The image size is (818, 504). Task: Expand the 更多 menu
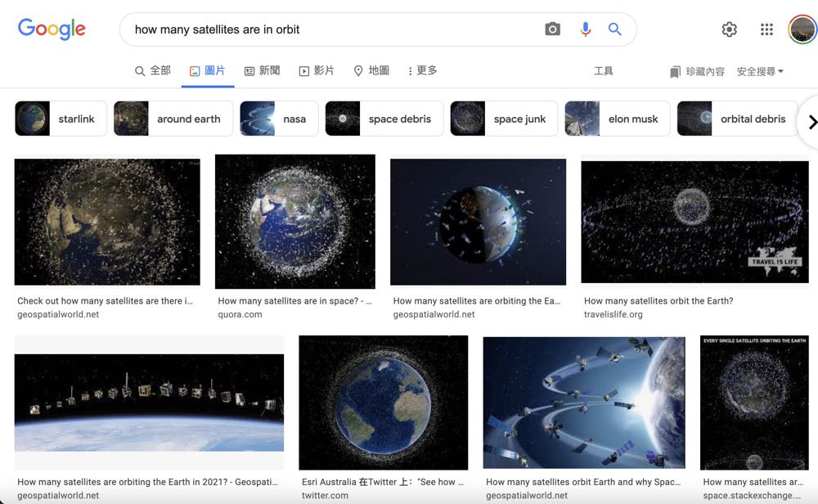click(x=422, y=71)
